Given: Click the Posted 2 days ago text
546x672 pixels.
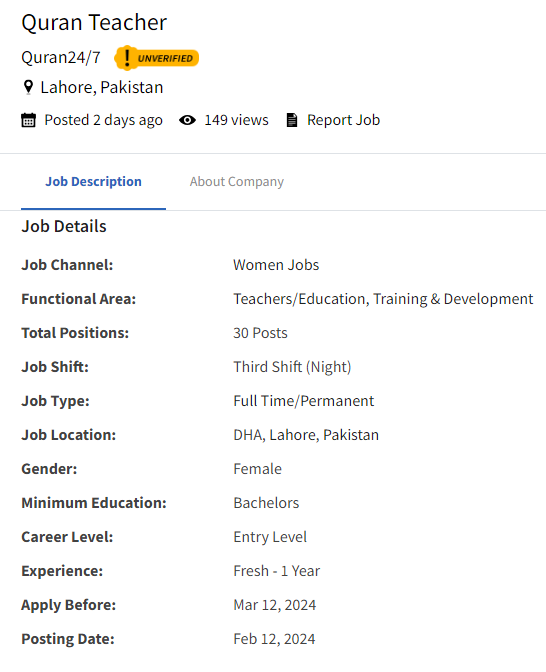Looking at the screenshot, I should [x=103, y=120].
